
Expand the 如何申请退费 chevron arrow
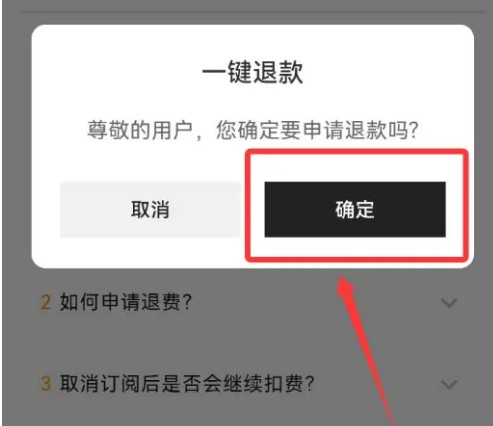click(449, 303)
